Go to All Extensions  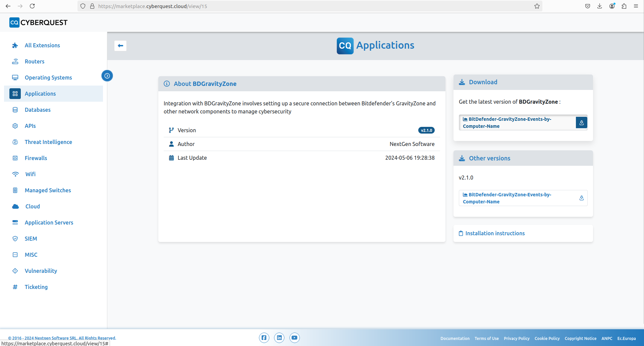[42, 45]
